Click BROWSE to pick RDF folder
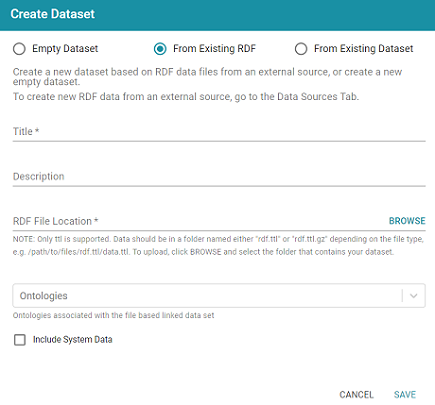 pos(407,221)
